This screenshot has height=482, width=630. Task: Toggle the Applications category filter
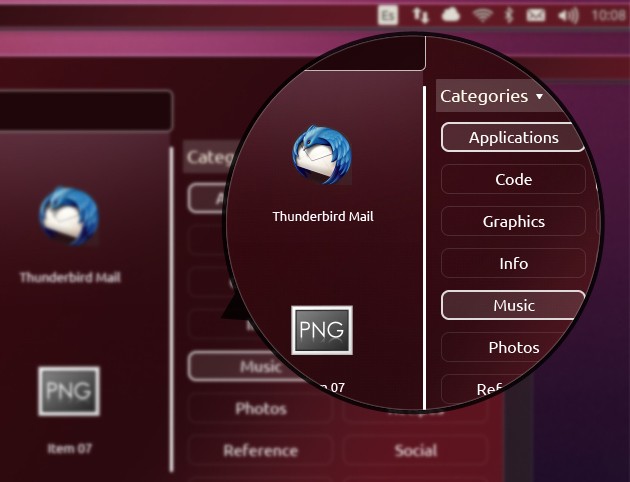513,137
